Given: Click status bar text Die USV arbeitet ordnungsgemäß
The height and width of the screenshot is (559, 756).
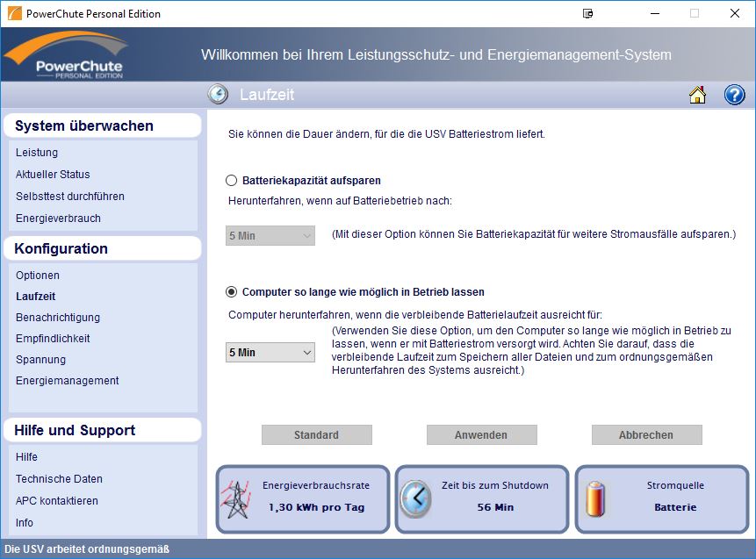Looking at the screenshot, I should click(x=87, y=548).
